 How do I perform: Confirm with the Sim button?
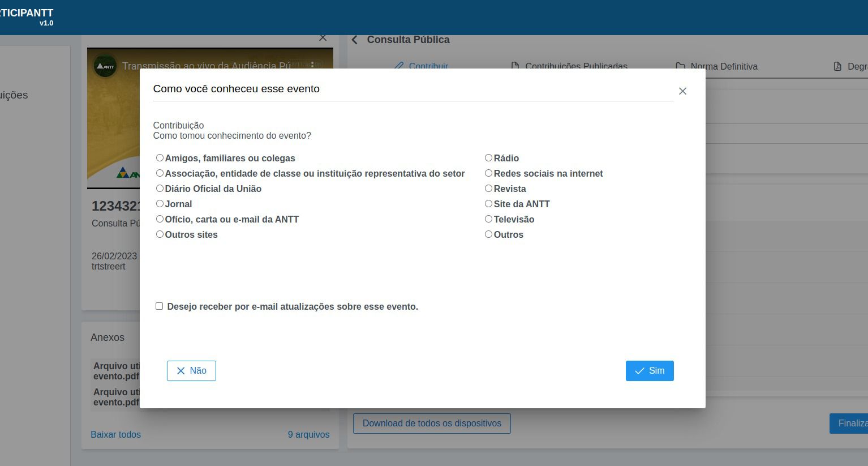coord(650,371)
